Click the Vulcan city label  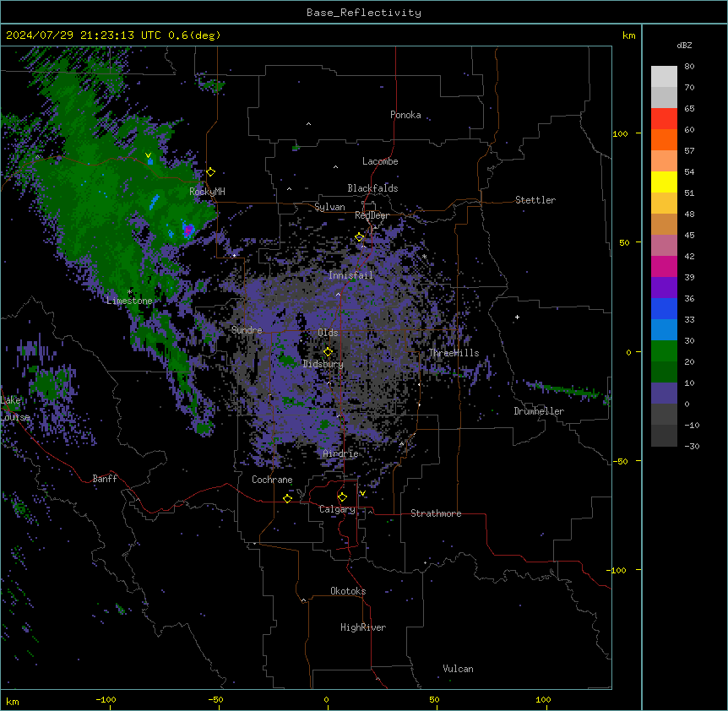458,669
